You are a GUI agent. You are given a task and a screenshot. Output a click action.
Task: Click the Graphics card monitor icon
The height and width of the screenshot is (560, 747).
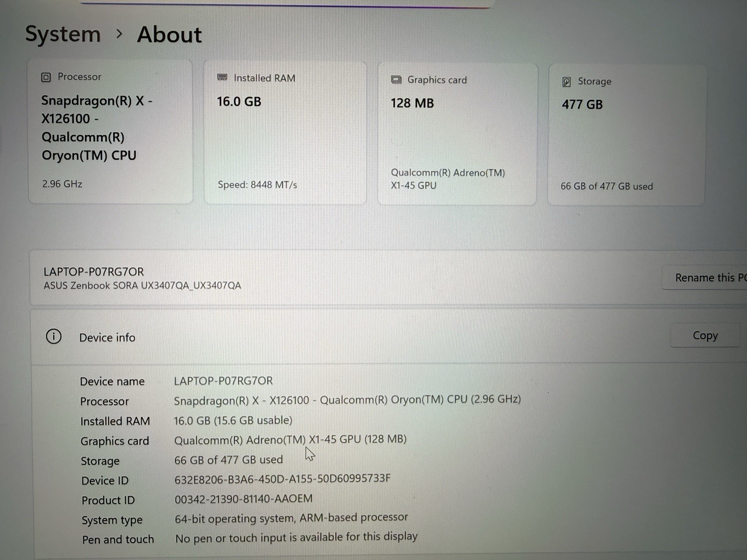tap(396, 80)
